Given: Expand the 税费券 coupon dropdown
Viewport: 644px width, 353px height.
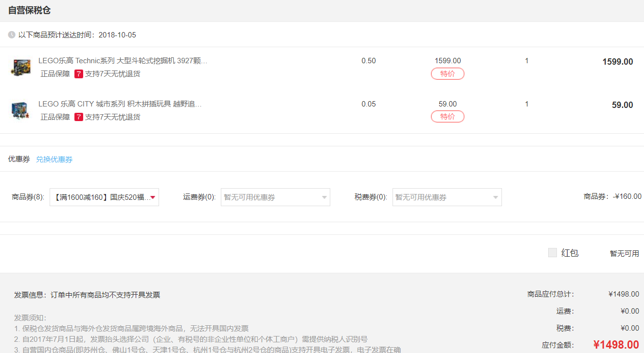Looking at the screenshot, I should tap(447, 197).
